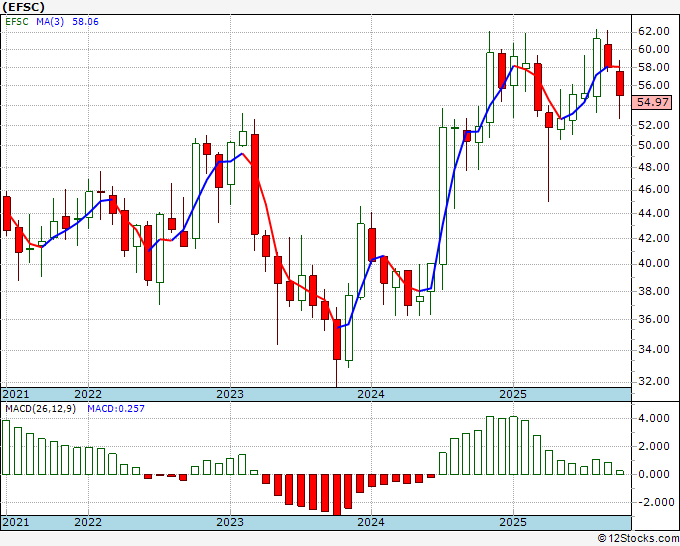The width and height of the screenshot is (680, 546).
Task: Click the 44.00 price axis label
Action: pyautogui.click(x=654, y=213)
